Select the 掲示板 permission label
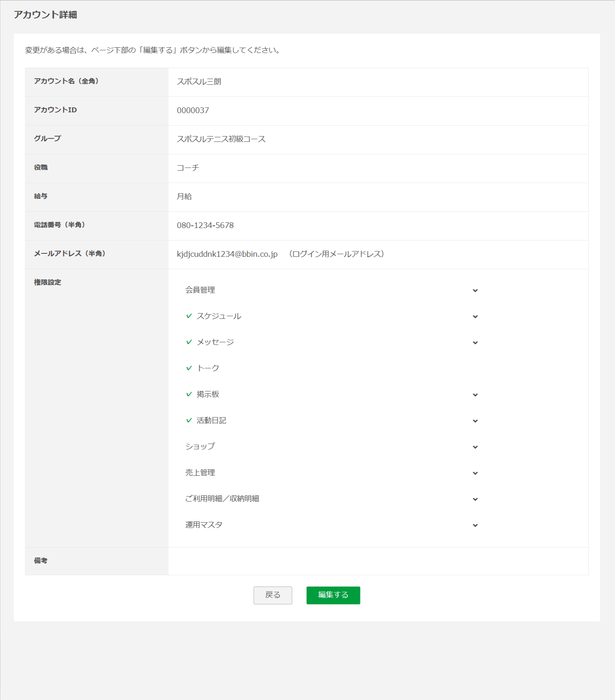This screenshot has width=615, height=700. (208, 394)
